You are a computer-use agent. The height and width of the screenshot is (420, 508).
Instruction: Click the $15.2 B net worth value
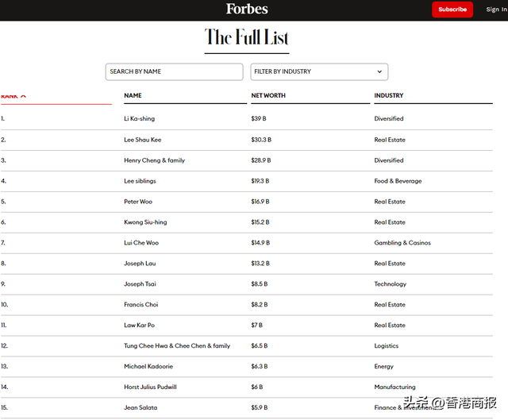click(260, 222)
